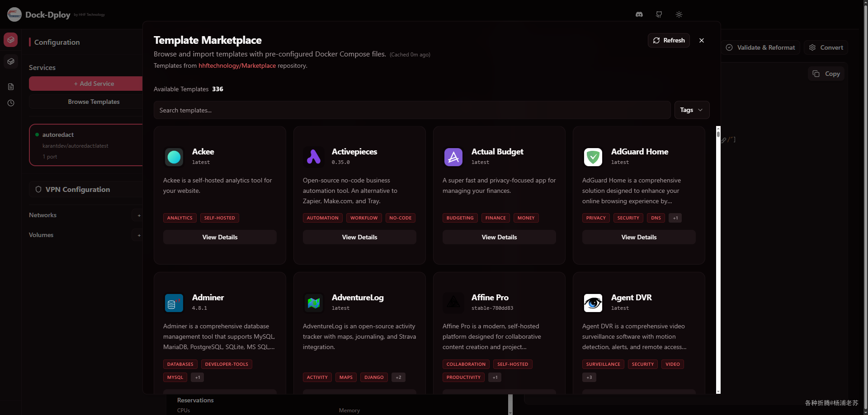Expand the VPN Configuration section

click(86, 189)
